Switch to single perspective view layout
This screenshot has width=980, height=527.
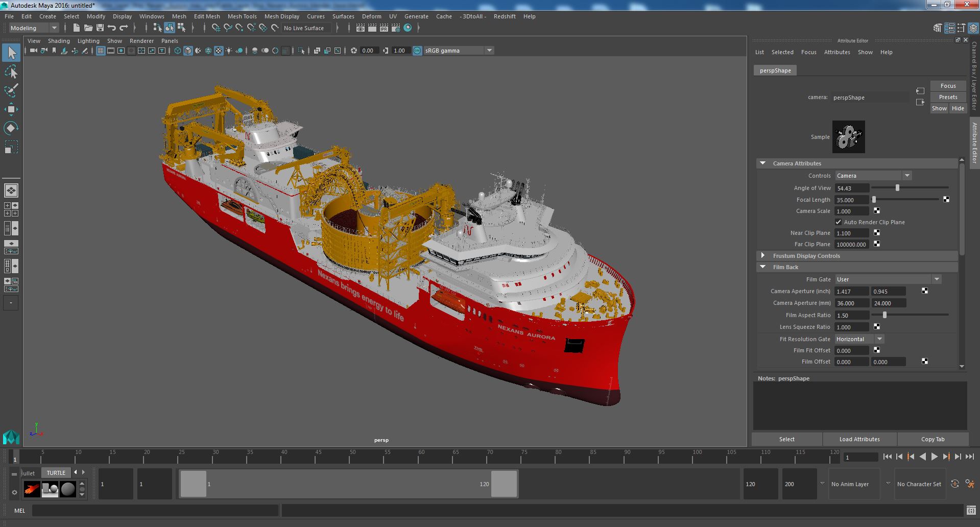(11, 190)
